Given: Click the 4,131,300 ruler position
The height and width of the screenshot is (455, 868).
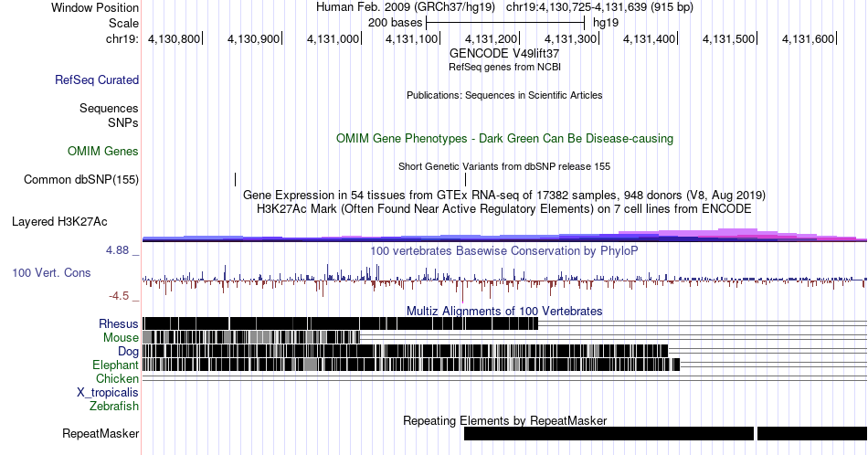Looking at the screenshot, I should [x=571, y=38].
